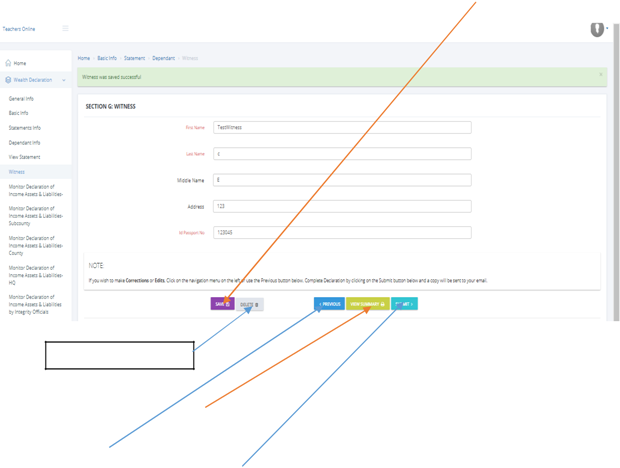Viewport: 620px width, 468px height.
Task: Click the blue Previous button
Action: [329, 304]
